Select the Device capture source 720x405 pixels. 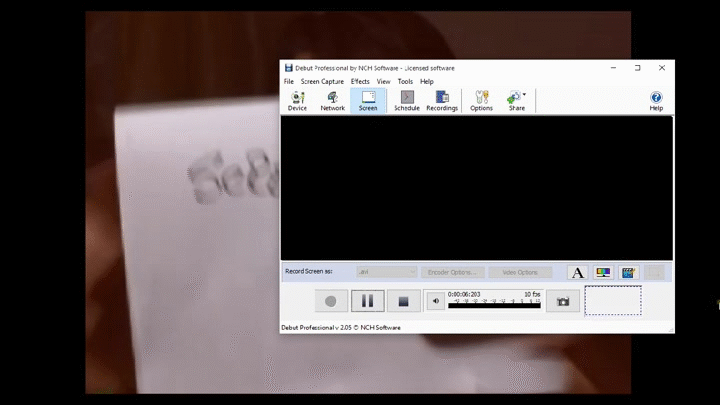coord(297,100)
